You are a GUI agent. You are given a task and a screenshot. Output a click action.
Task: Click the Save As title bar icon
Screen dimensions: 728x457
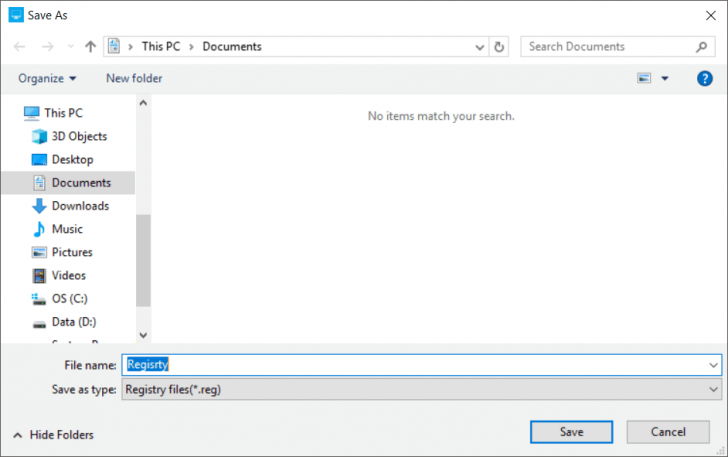(x=16, y=15)
